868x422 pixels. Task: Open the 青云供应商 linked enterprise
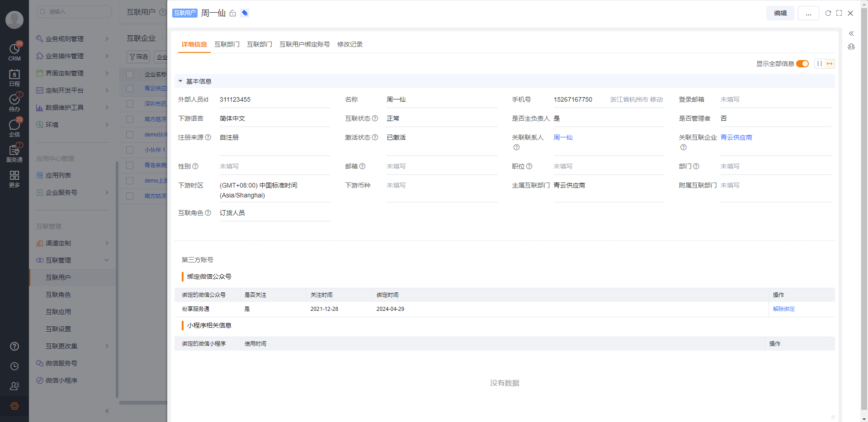(736, 137)
